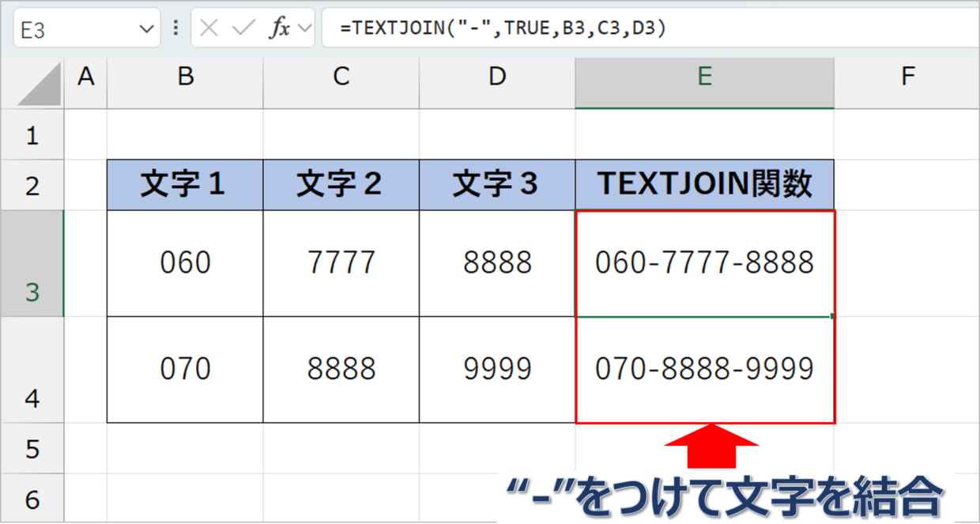Select row 3 header

coord(32,263)
